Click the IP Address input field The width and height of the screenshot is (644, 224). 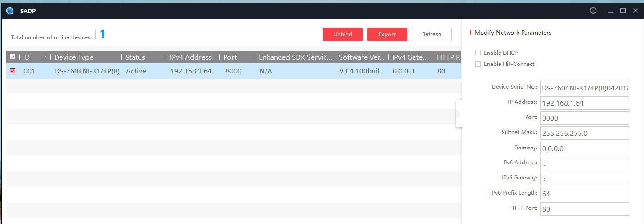click(584, 103)
